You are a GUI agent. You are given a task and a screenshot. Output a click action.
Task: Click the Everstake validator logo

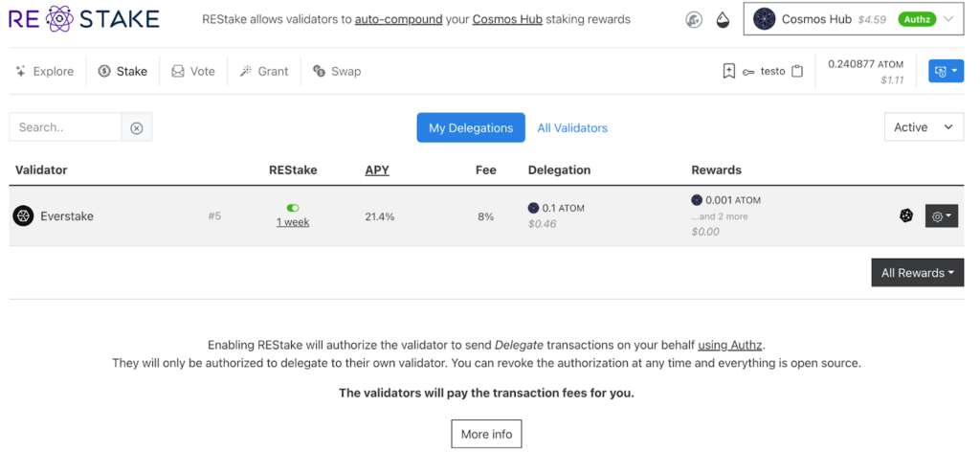23,216
